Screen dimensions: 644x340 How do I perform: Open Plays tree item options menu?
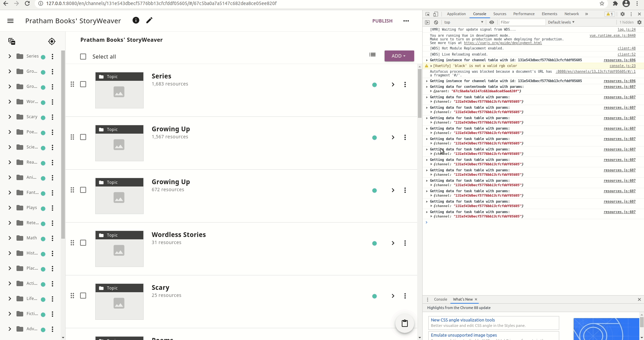coord(52,208)
